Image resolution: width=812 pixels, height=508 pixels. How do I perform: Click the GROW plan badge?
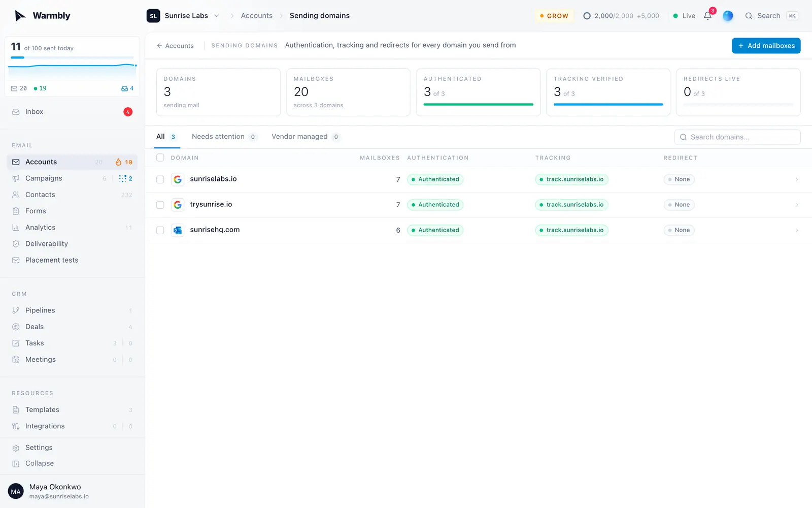[x=554, y=16]
